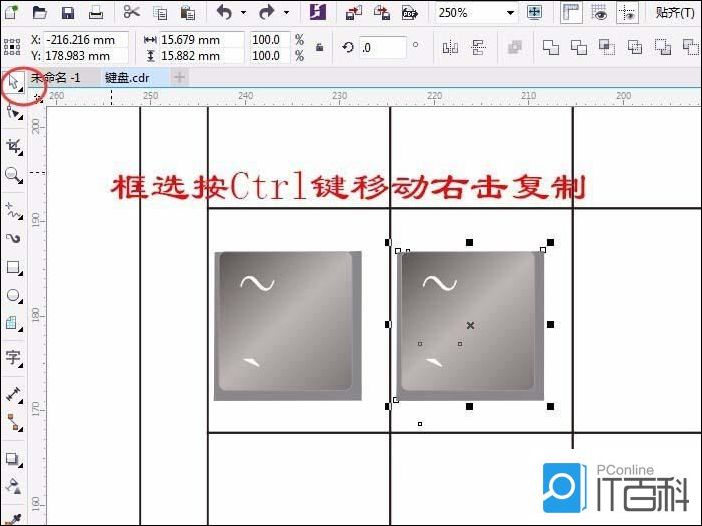Click the Copy icon in the top toolbar
Image resolution: width=702 pixels, height=526 pixels.
click(160, 13)
